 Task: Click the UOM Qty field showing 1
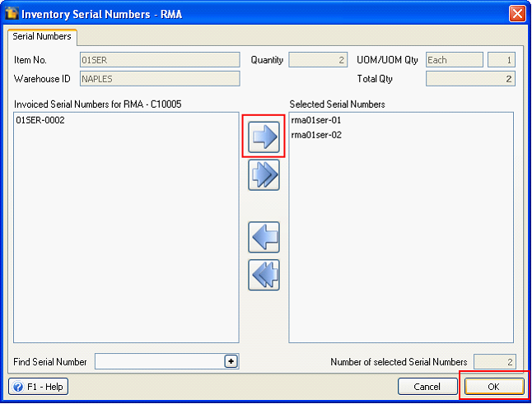click(x=502, y=60)
